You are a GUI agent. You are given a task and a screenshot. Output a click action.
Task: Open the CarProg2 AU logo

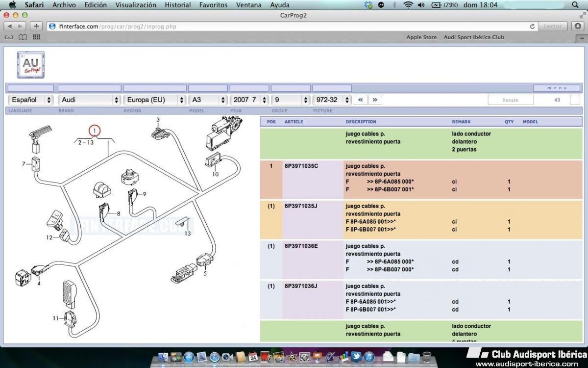tap(30, 65)
